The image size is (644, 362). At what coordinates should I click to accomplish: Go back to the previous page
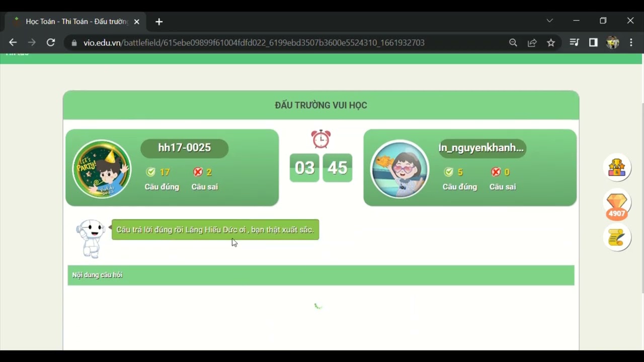(x=13, y=43)
